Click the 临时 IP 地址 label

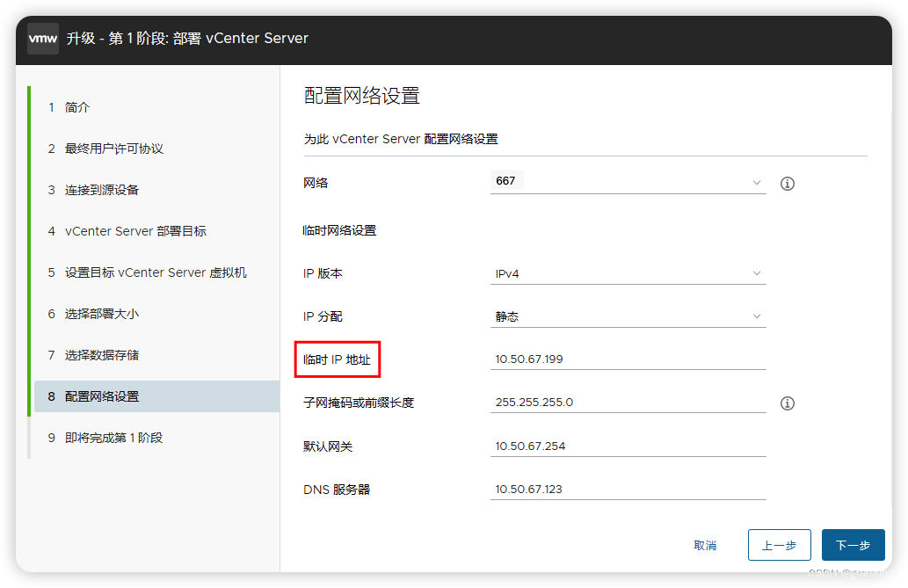(337, 359)
